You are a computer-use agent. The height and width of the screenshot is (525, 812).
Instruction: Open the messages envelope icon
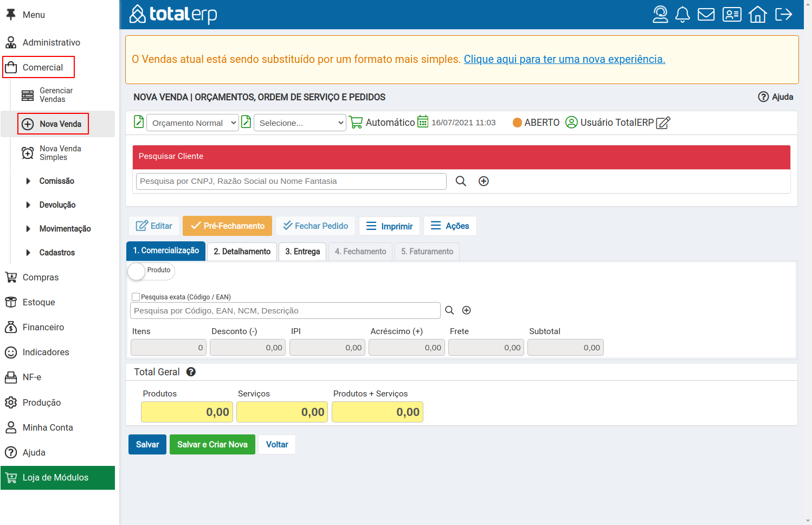click(x=706, y=14)
